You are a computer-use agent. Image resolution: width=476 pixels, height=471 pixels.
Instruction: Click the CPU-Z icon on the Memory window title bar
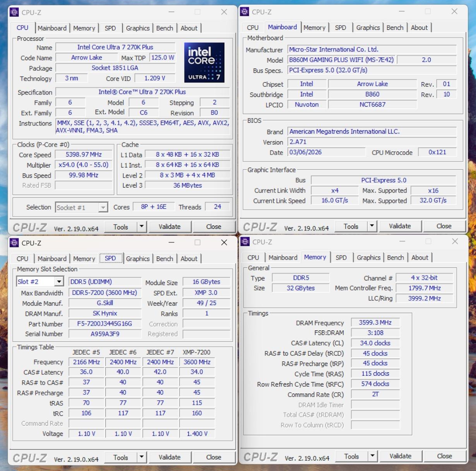point(244,242)
